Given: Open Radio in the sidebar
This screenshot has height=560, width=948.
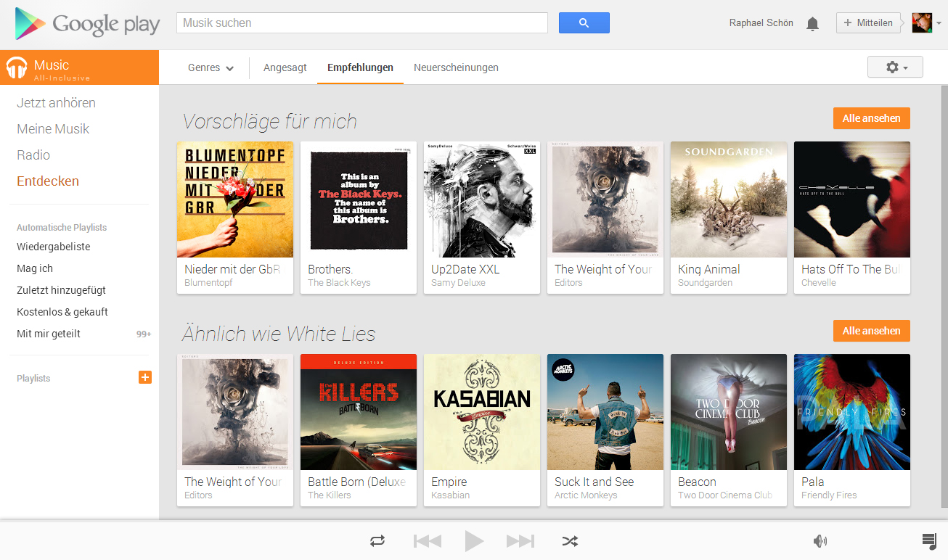Looking at the screenshot, I should point(33,155).
